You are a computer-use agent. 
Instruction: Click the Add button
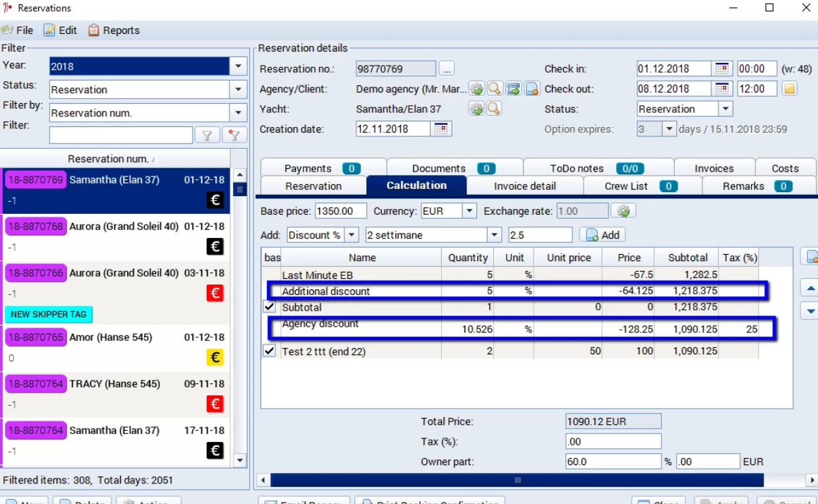pos(603,235)
